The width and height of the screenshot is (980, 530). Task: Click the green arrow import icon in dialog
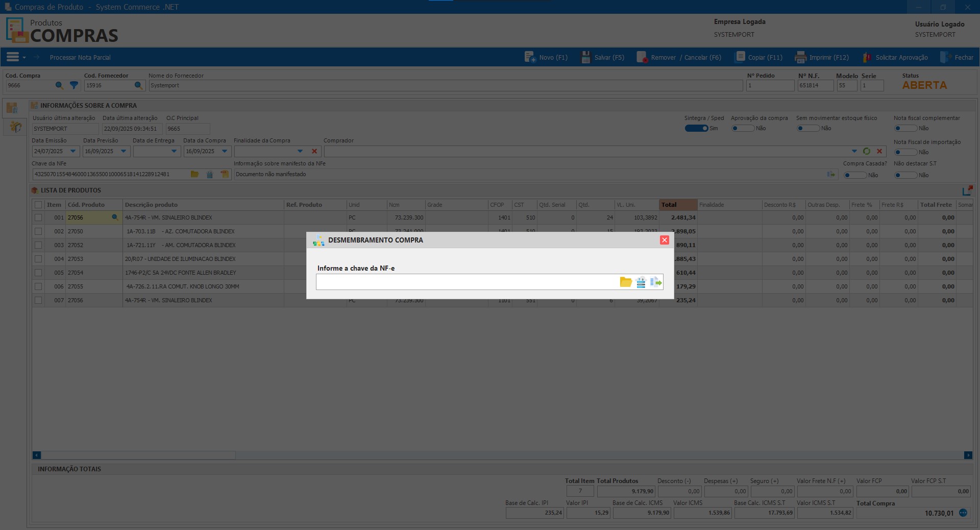(656, 282)
